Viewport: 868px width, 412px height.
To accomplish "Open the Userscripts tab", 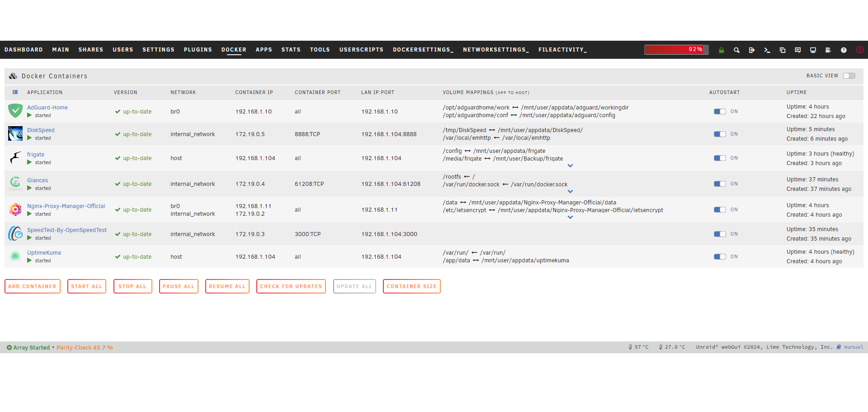I will click(x=361, y=50).
